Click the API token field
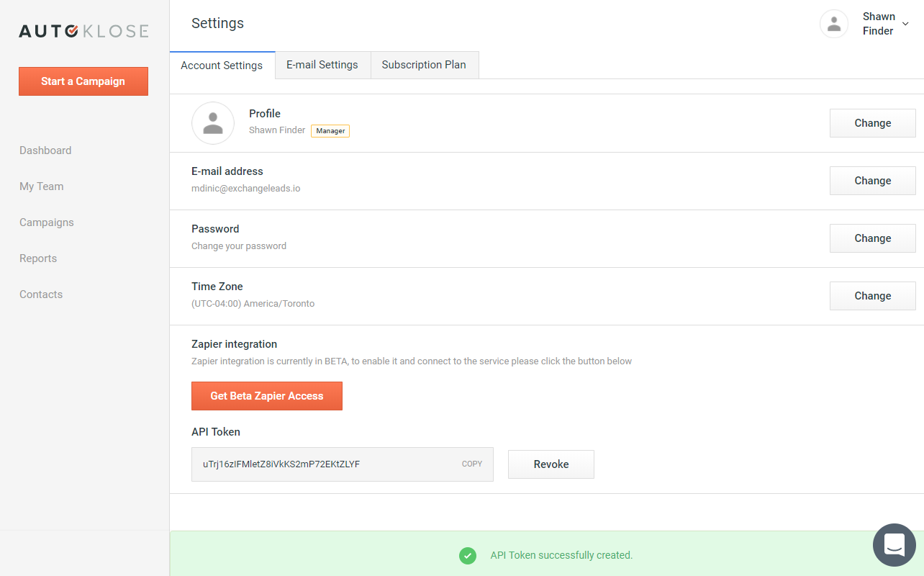 (343, 464)
